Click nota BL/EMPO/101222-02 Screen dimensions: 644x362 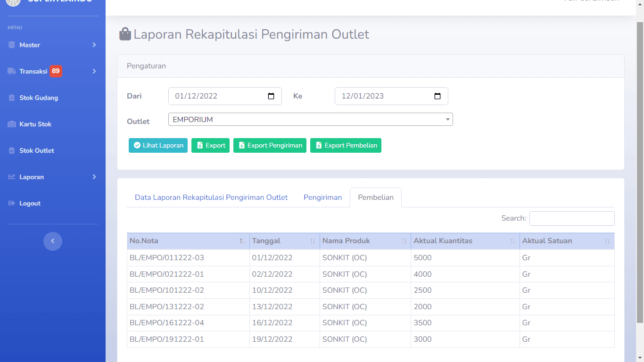(x=167, y=290)
